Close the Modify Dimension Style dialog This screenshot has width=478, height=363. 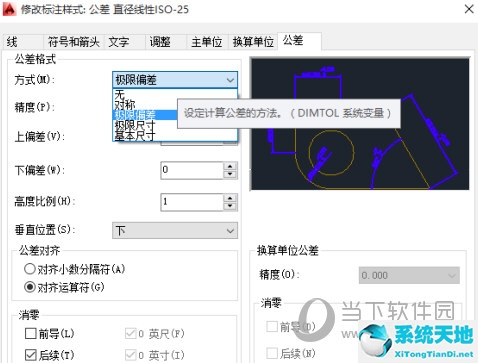pyautogui.click(x=469, y=9)
